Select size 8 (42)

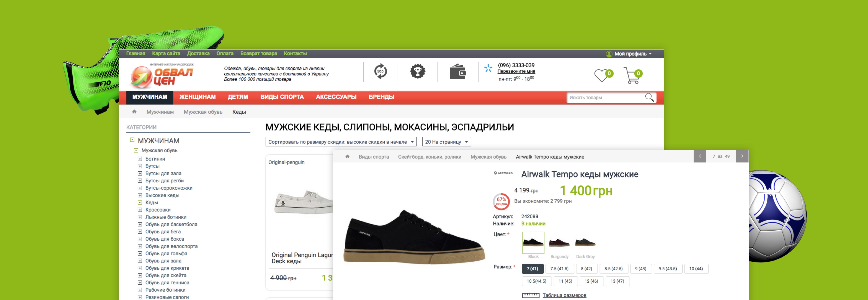pyautogui.click(x=587, y=269)
